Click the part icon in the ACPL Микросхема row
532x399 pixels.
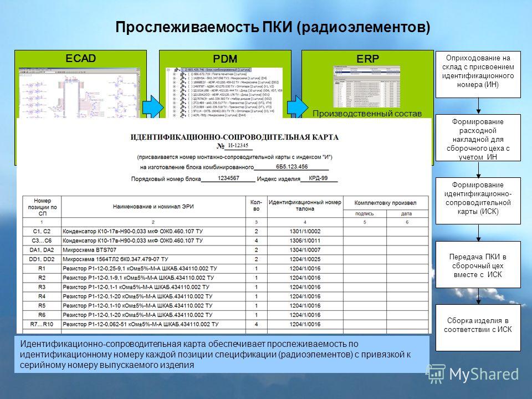point(182,115)
